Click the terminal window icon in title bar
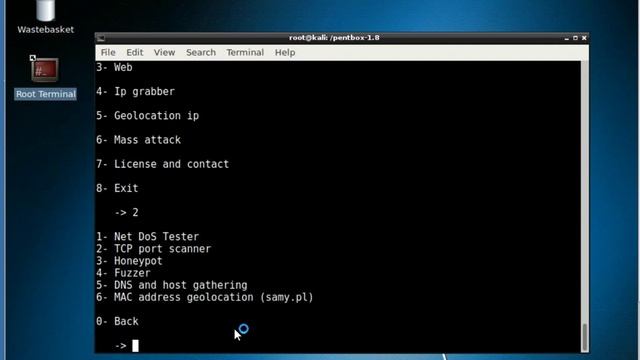Screen dimensions: 640x360 tap(101, 38)
